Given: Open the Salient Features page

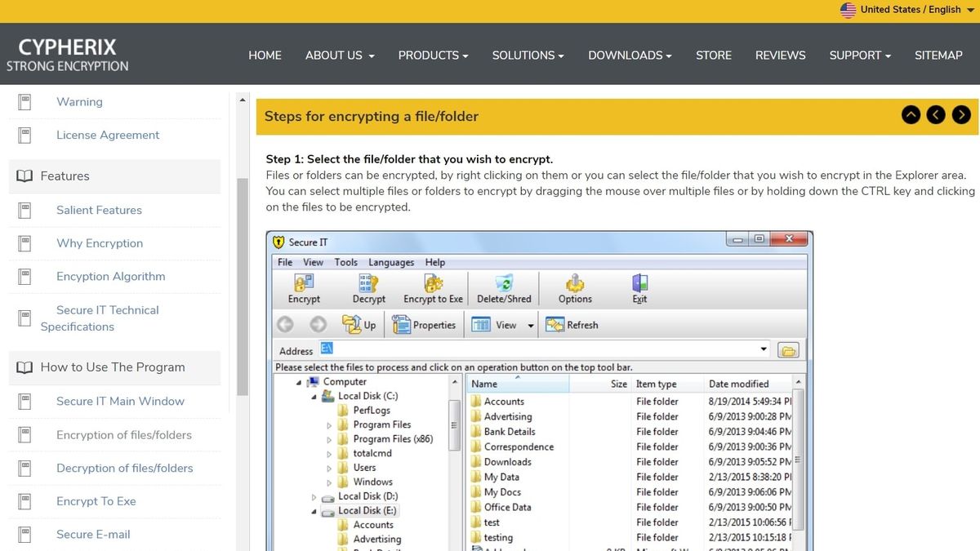Looking at the screenshot, I should click(x=98, y=210).
